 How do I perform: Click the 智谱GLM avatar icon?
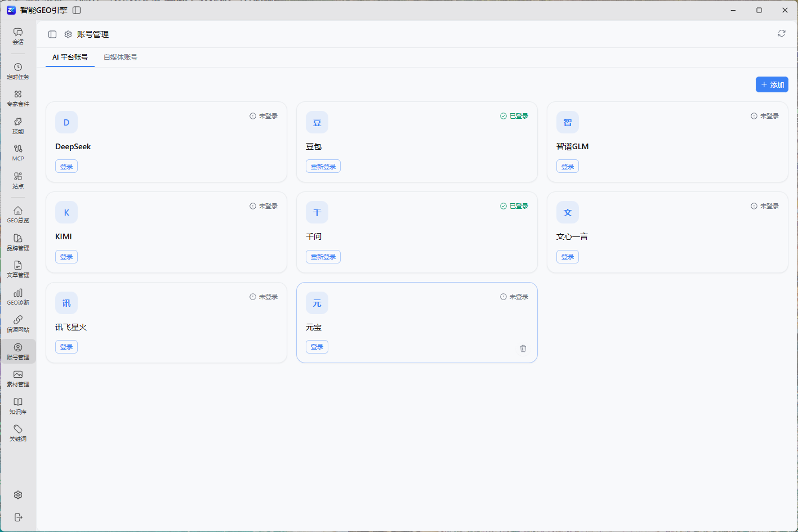pos(568,122)
